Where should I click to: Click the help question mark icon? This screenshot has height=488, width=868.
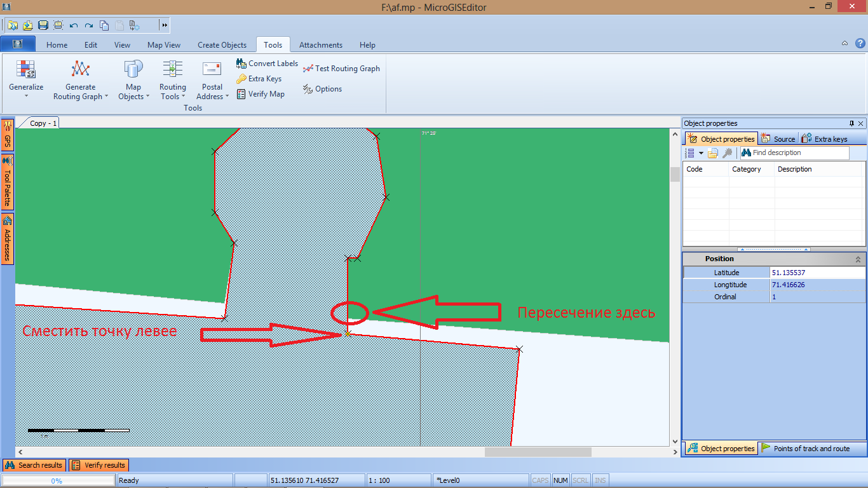pyautogui.click(x=860, y=44)
